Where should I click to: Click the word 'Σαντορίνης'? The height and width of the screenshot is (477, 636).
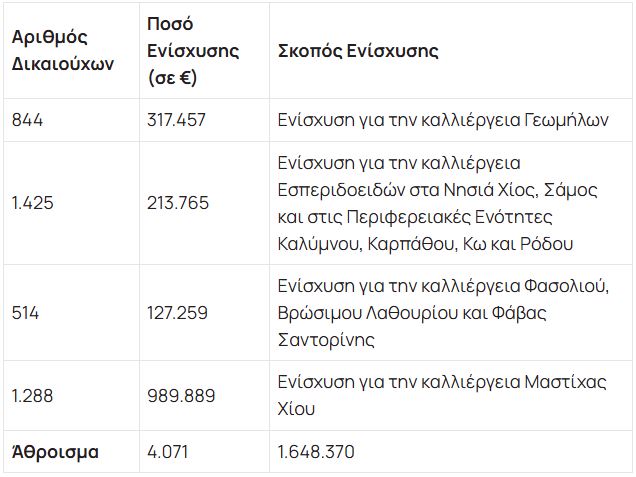[326, 340]
